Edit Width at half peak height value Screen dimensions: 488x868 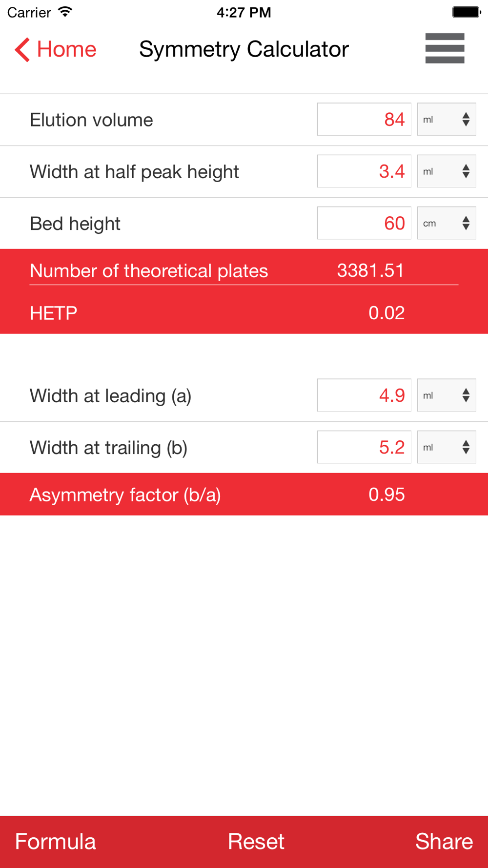click(x=364, y=171)
